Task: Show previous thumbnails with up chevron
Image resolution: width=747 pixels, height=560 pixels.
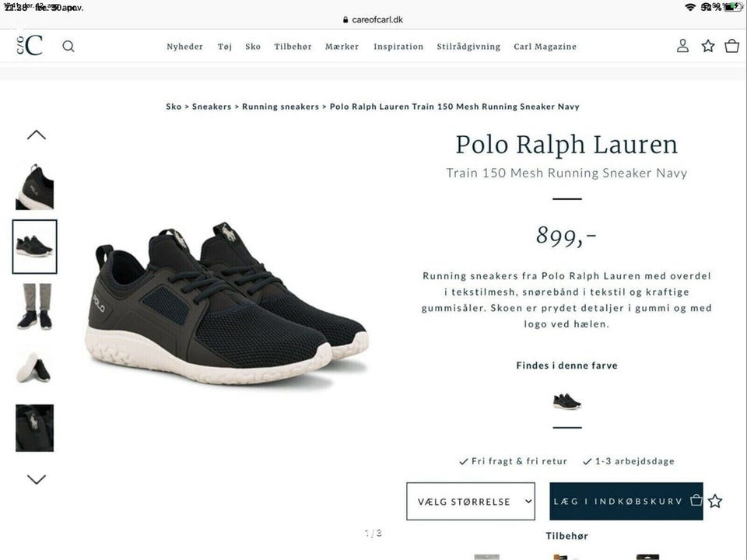Action: pos(37,135)
